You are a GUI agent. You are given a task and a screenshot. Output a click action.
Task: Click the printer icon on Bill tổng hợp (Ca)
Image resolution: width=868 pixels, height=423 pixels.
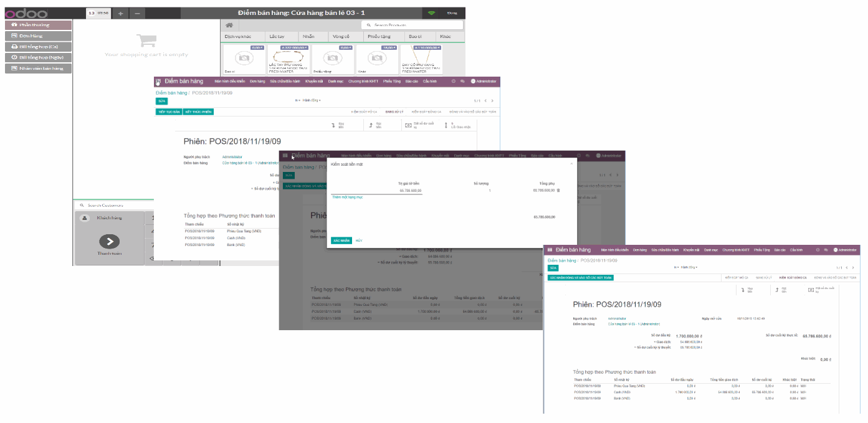pyautogui.click(x=16, y=46)
